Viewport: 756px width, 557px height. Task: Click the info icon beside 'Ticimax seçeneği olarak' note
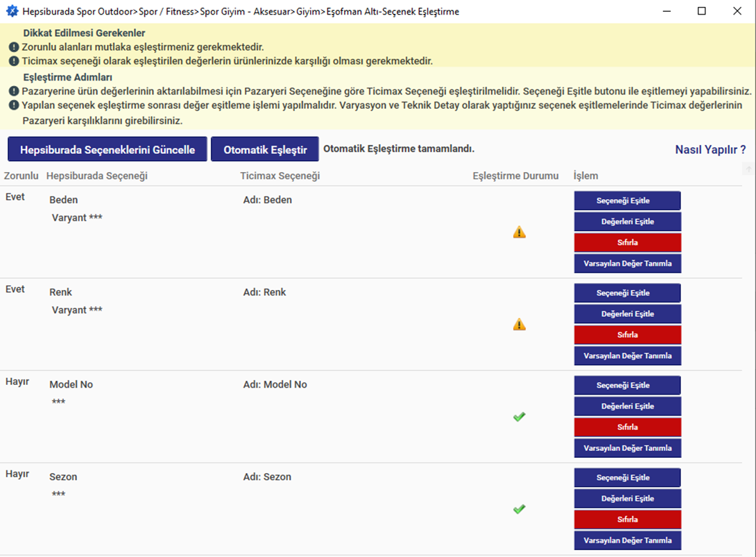pyautogui.click(x=14, y=61)
